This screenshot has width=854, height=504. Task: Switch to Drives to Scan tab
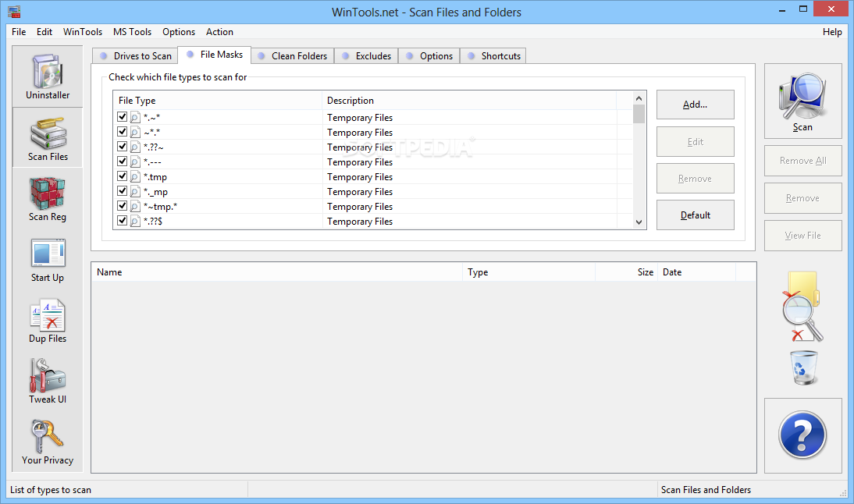135,56
